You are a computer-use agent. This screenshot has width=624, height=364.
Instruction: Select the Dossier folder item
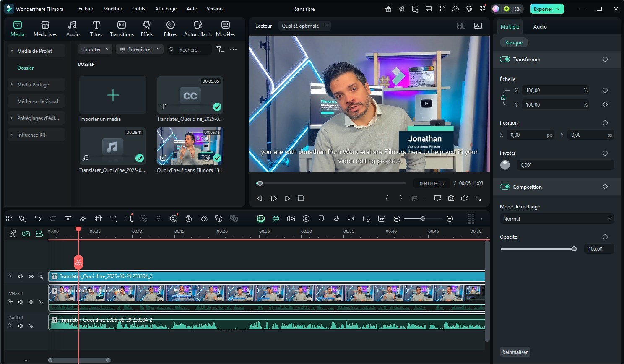[x=25, y=68]
